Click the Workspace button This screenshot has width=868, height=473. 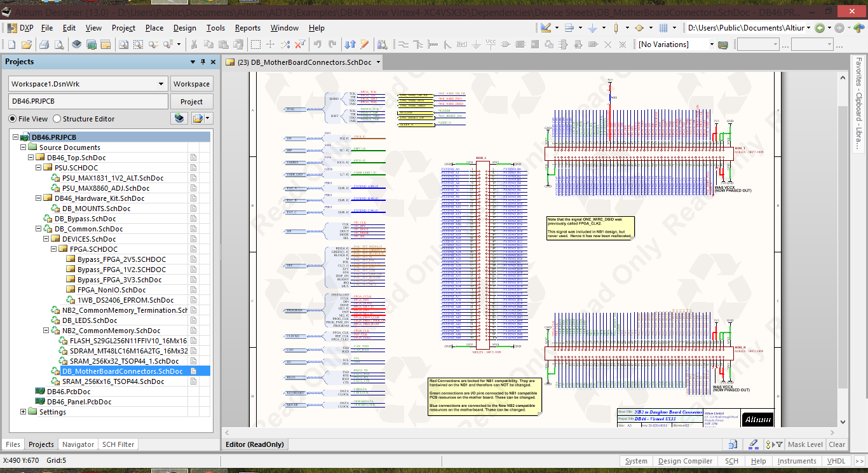tap(192, 84)
